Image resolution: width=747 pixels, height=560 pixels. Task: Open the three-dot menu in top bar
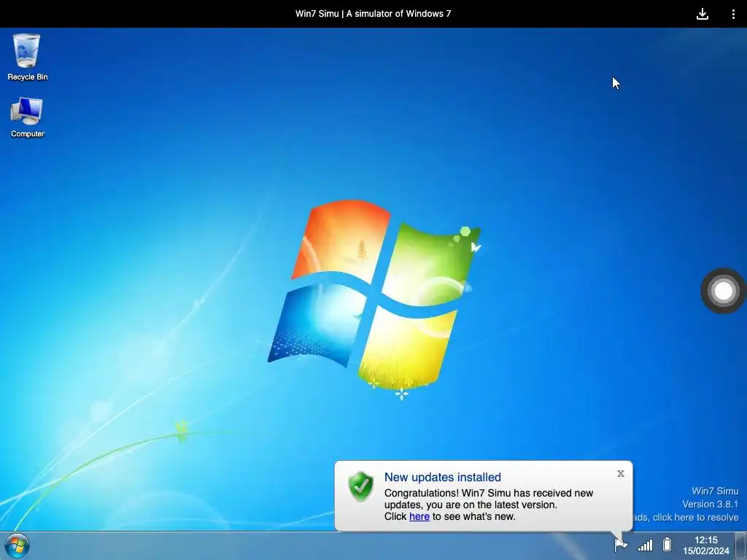pos(733,14)
